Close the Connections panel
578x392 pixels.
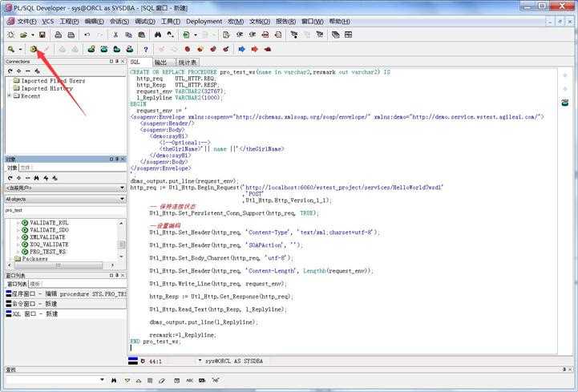pos(123,61)
